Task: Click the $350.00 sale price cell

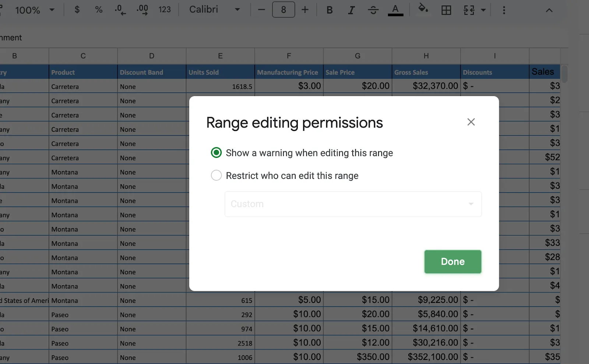Action: pyautogui.click(x=357, y=357)
